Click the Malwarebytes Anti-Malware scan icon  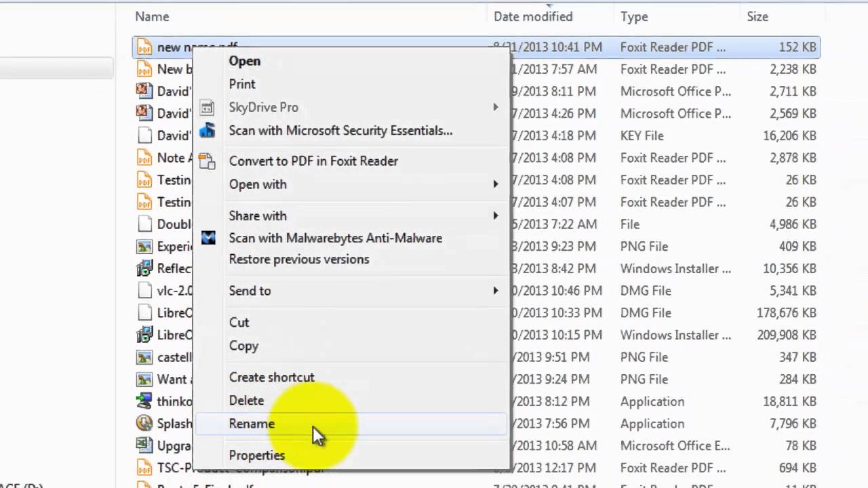[208, 238]
